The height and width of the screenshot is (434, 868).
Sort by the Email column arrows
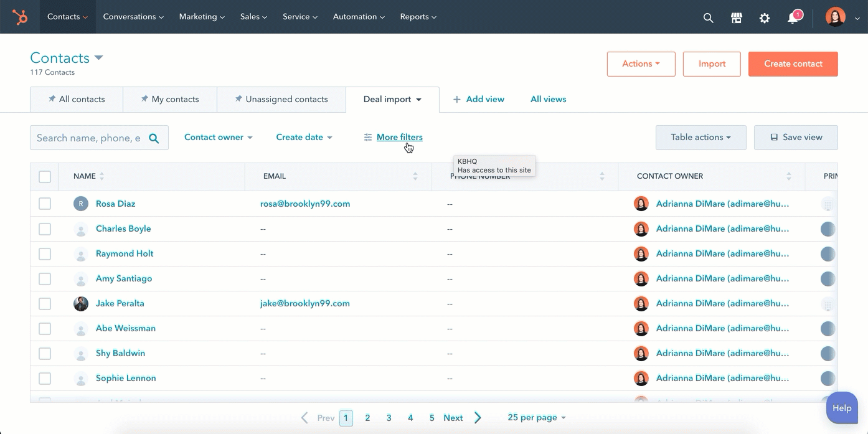(x=415, y=176)
